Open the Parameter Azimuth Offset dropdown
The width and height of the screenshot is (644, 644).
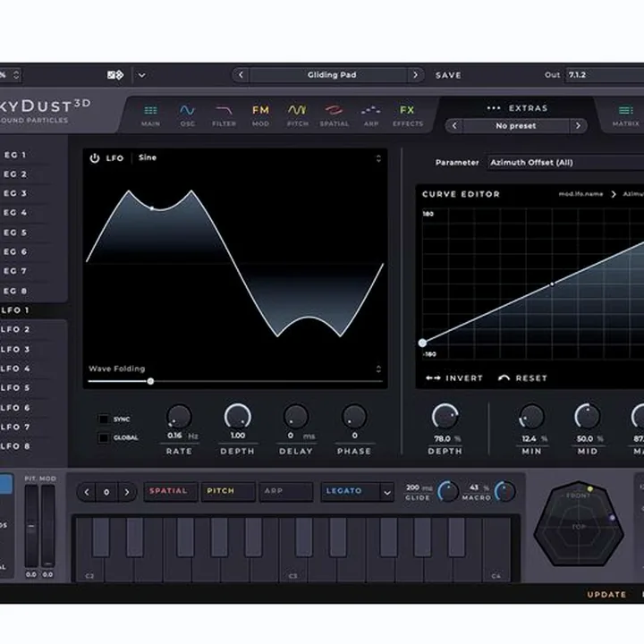(x=565, y=163)
